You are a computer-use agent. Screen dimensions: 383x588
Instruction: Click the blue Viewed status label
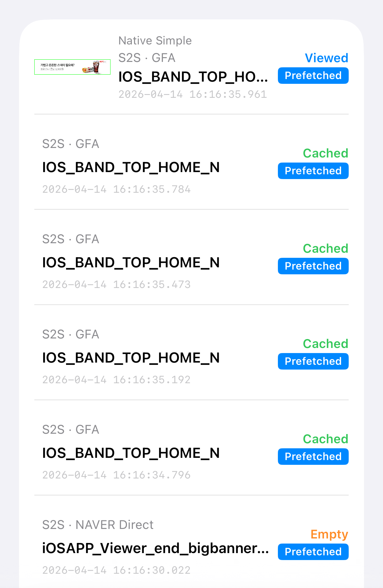pos(326,58)
